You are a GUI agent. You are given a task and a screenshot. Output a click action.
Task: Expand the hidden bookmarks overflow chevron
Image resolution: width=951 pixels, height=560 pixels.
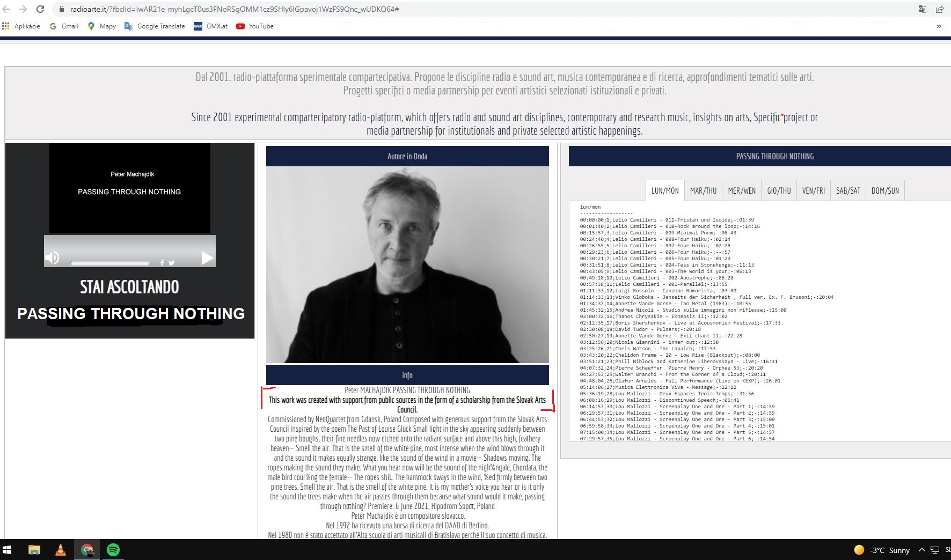pos(939,26)
